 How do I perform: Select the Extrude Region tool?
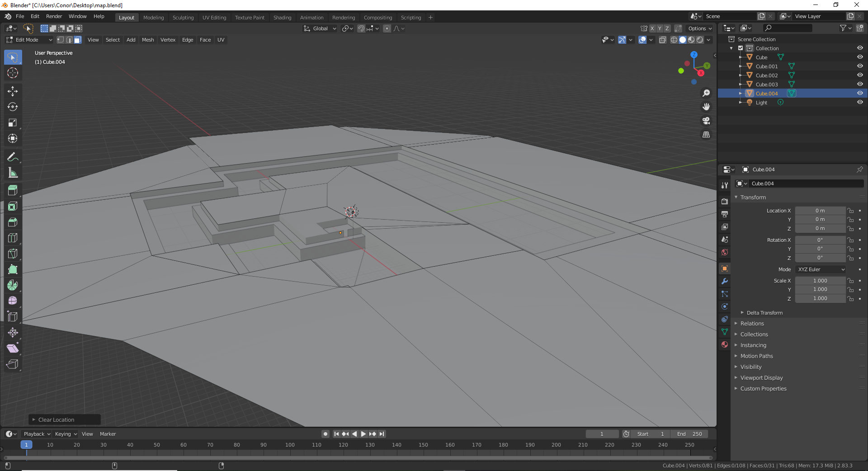13,191
